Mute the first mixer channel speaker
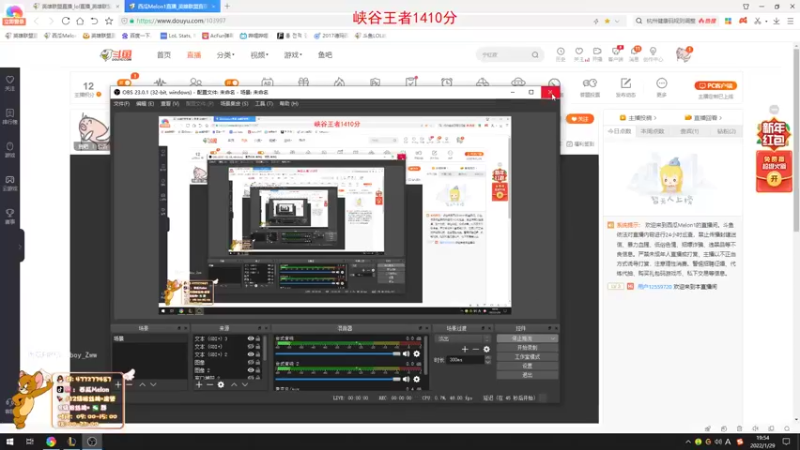The image size is (800, 450). click(x=406, y=354)
